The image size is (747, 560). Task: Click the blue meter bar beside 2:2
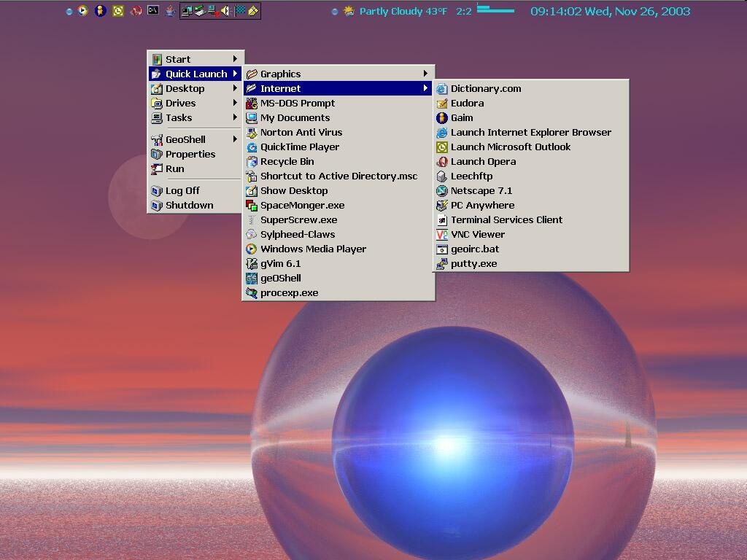[x=495, y=9]
